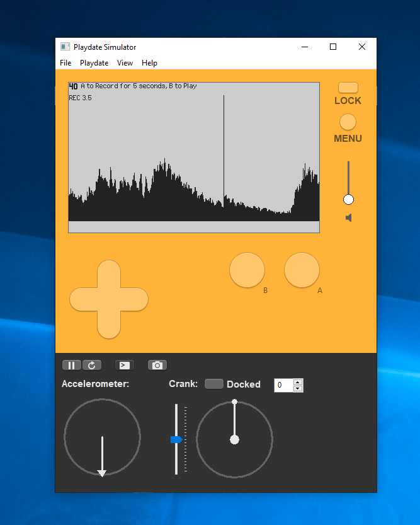Image resolution: width=420 pixels, height=525 pixels.
Task: Click the tall vertical playhead line in waveform
Action: pyautogui.click(x=224, y=151)
